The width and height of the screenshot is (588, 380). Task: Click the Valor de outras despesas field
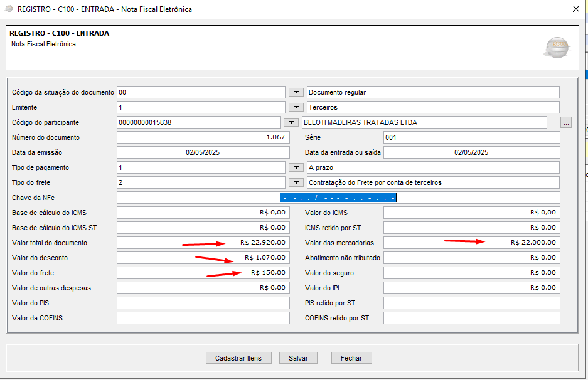[203, 288]
